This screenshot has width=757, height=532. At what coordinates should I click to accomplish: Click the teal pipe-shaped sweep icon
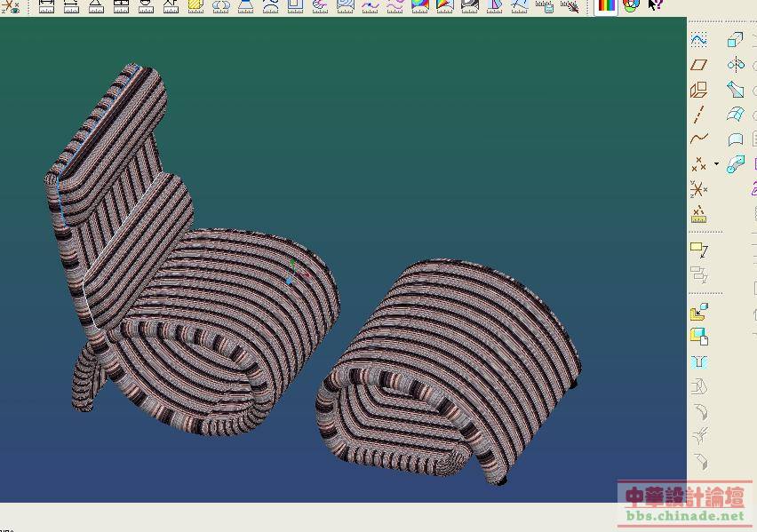736,164
